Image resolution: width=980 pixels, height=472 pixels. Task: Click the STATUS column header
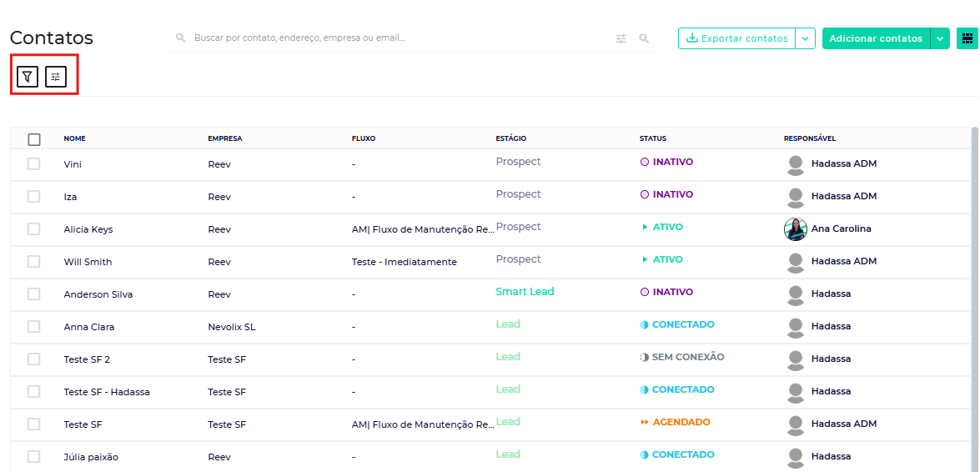(x=652, y=138)
